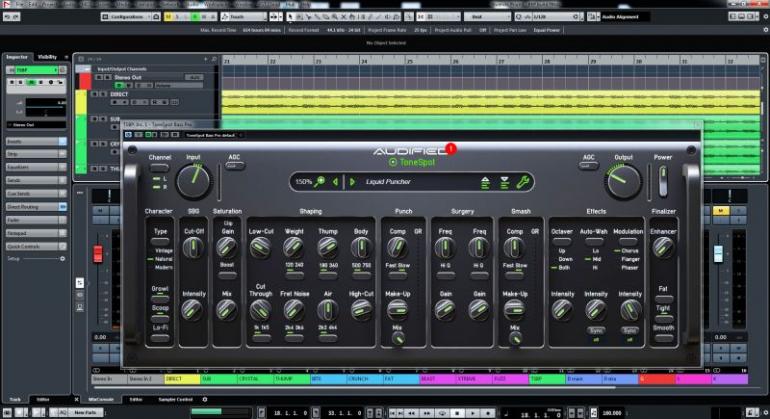Click the Smash Make-Up knob
This screenshot has height=419, width=770.
[x=514, y=310]
